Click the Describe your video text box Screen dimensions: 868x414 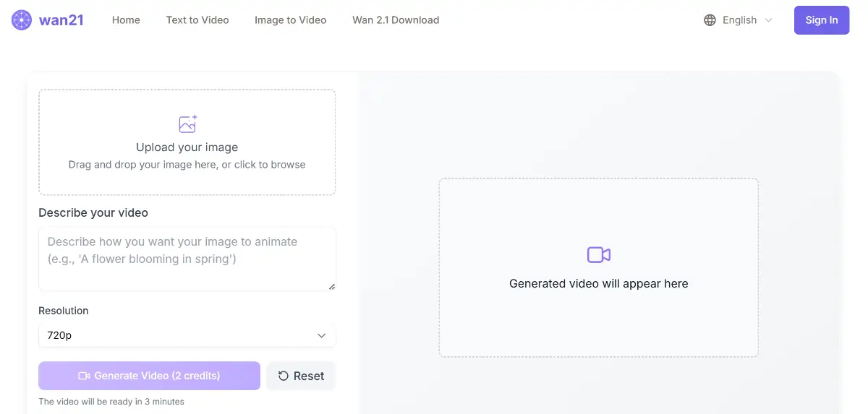pos(187,258)
